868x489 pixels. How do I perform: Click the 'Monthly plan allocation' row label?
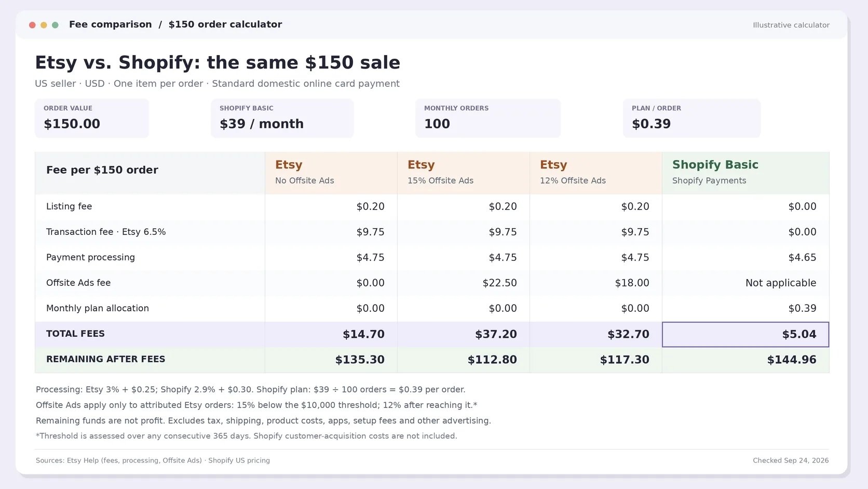coord(98,308)
